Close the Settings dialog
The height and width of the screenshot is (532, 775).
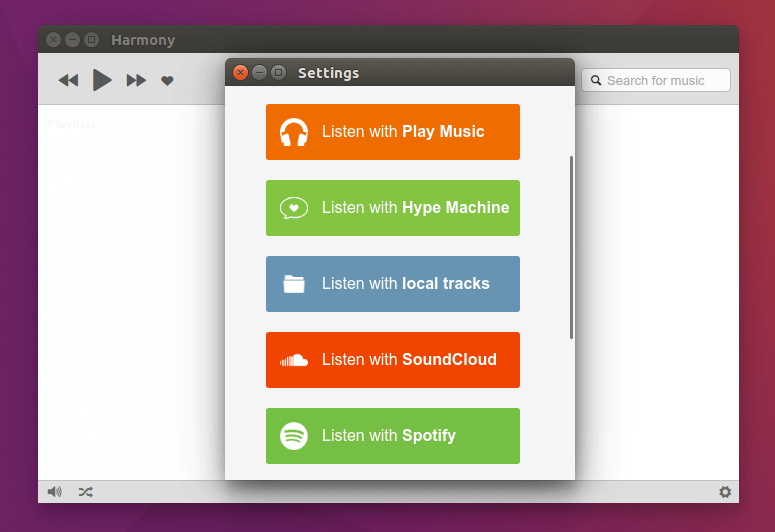click(240, 72)
